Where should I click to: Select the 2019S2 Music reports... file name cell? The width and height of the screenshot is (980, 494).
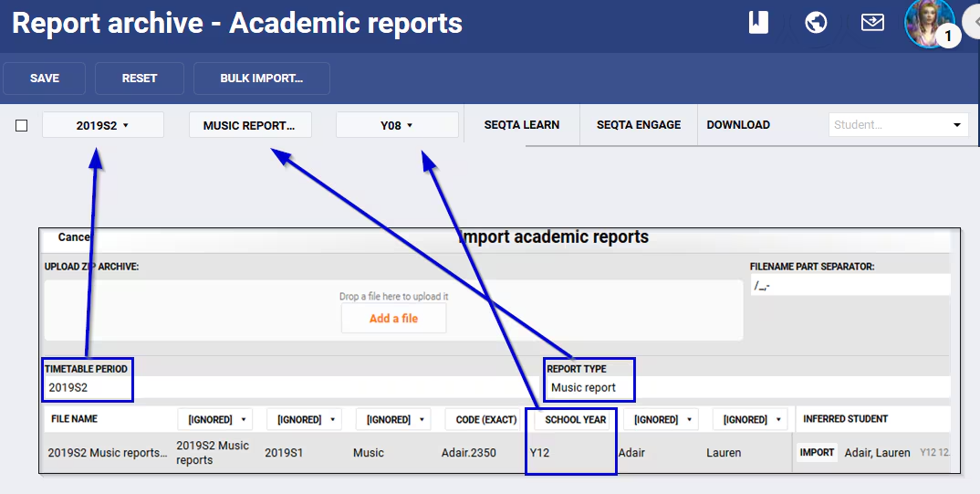108,453
